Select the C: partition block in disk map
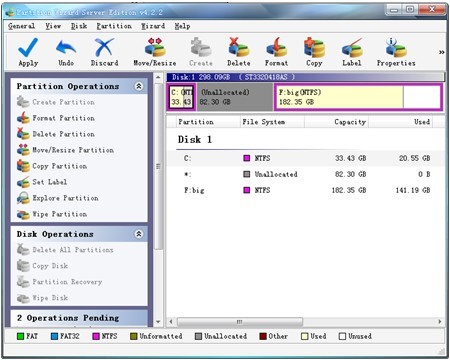The width and height of the screenshot is (450, 360). coord(181,97)
